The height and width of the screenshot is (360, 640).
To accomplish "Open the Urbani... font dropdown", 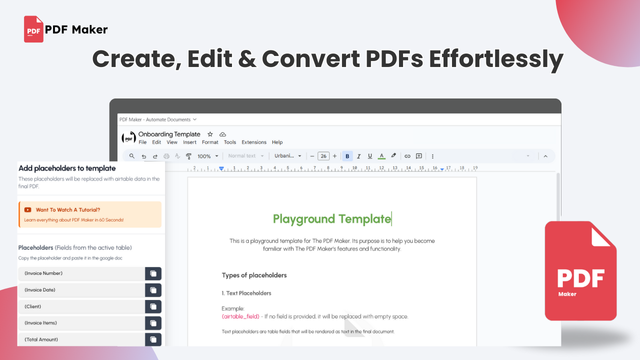I will (288, 156).
